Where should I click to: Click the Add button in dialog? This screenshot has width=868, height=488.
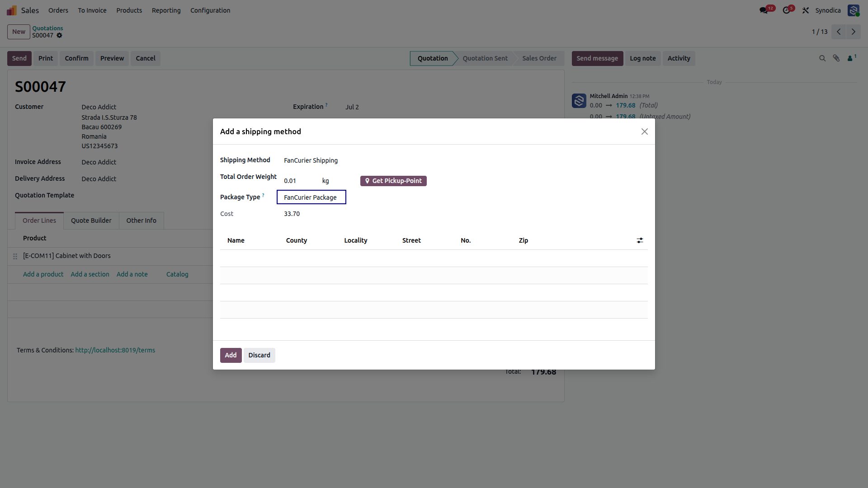(231, 355)
